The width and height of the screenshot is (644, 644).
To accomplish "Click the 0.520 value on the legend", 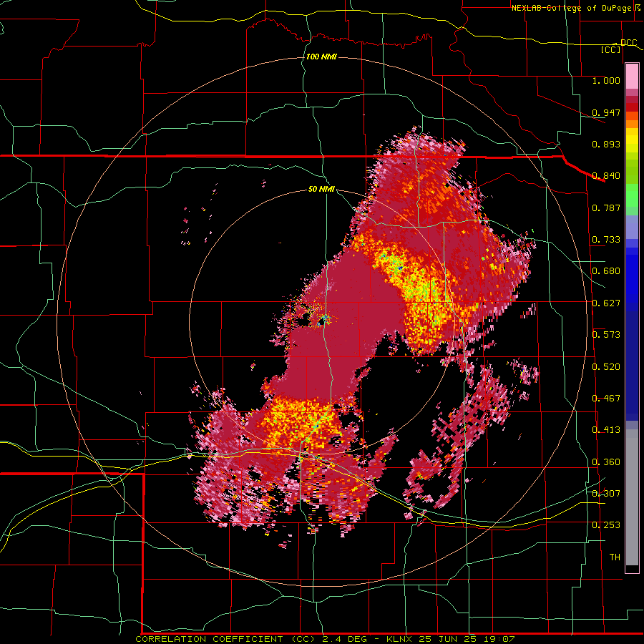I will (606, 367).
